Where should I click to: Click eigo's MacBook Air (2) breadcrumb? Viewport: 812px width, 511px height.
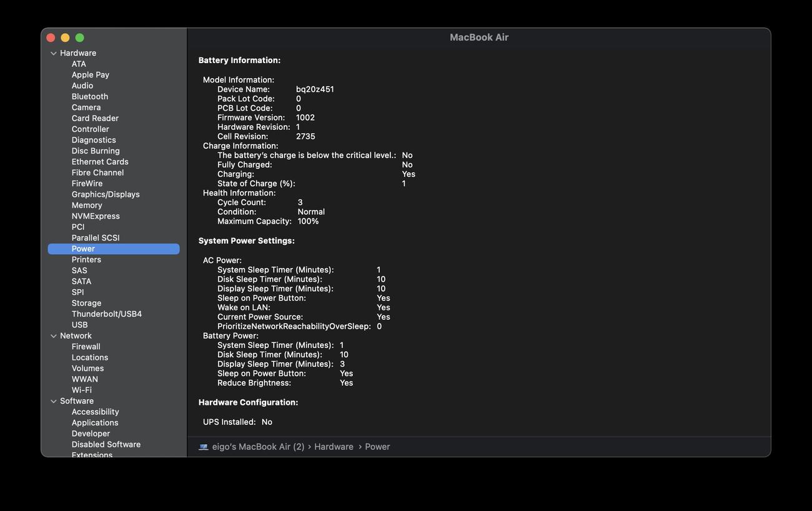click(x=258, y=447)
